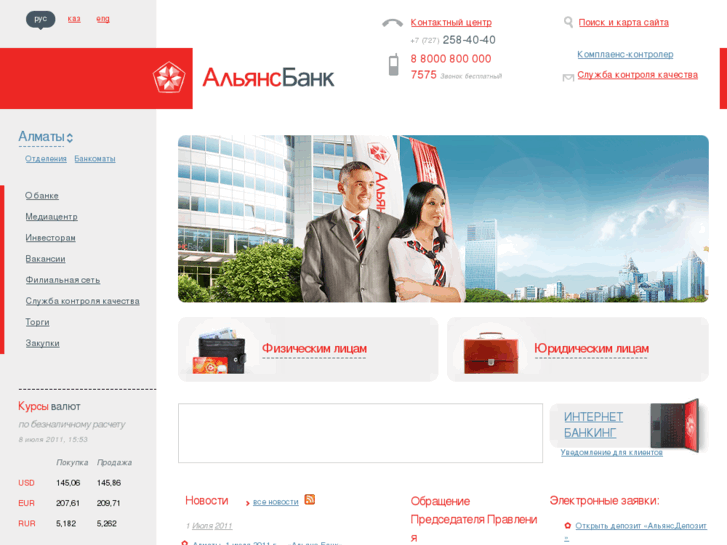Click the wallet icon for Физическим лицам
The width and height of the screenshot is (727, 545).
219,351
